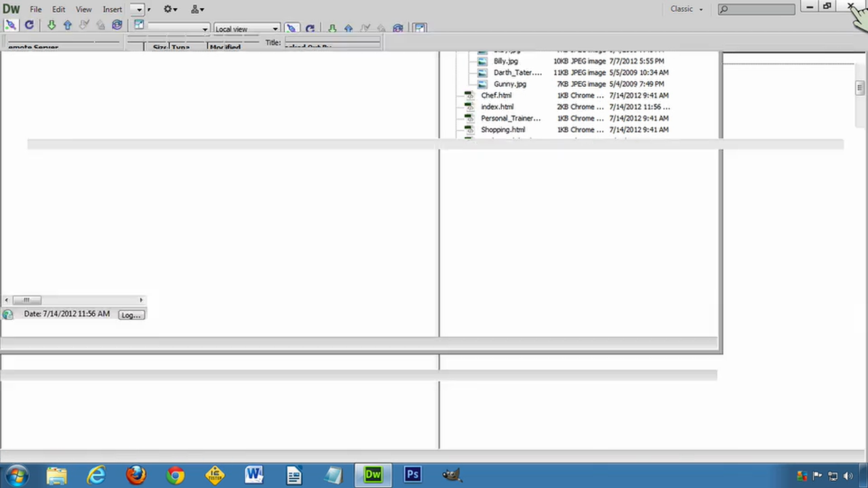The height and width of the screenshot is (488, 868).
Task: Select Billy.jpg in the file list
Action: (506, 61)
